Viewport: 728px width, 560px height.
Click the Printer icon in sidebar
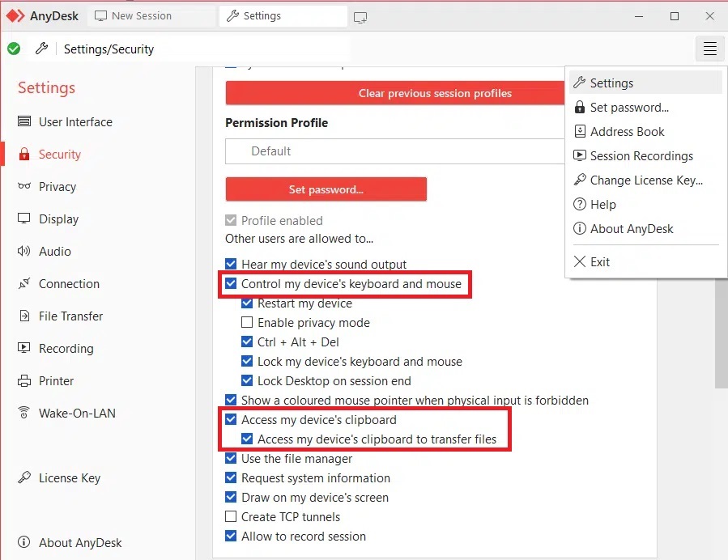(x=24, y=381)
